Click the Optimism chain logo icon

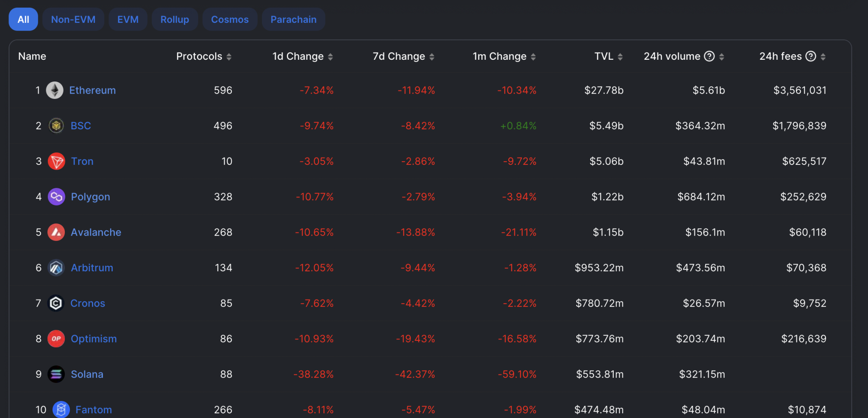56,339
